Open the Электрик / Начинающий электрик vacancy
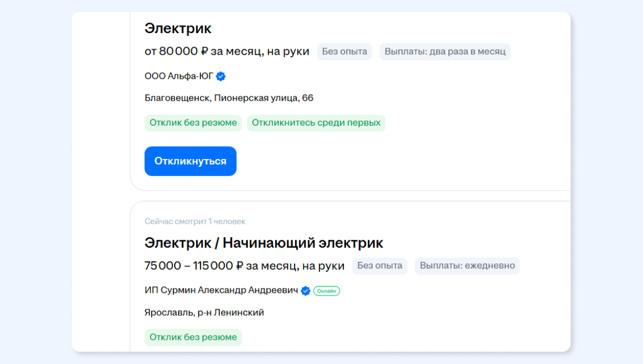 coord(264,243)
